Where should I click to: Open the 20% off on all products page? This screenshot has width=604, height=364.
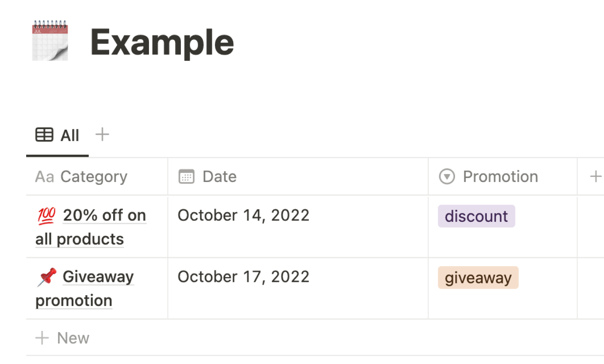[91, 227]
